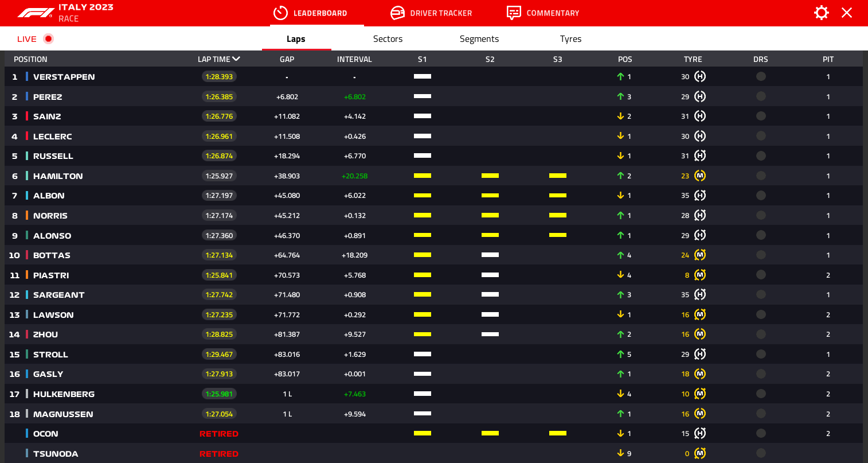Click Perez's lap time 1:26.385
868x463 pixels.
click(x=219, y=96)
